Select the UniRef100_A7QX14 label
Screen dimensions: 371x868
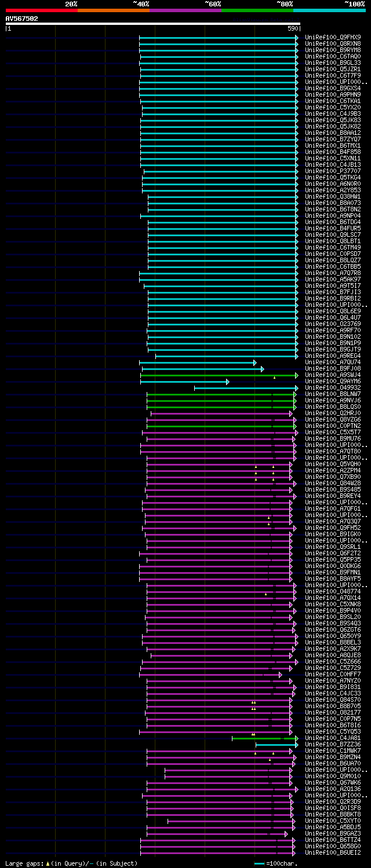(333, 598)
